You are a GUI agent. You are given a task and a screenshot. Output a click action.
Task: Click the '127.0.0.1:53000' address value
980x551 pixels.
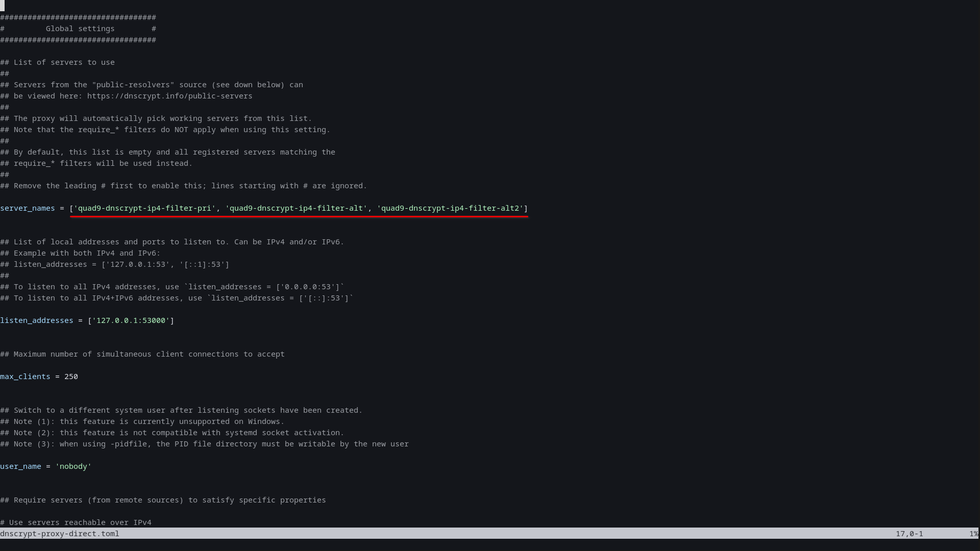[x=131, y=320]
